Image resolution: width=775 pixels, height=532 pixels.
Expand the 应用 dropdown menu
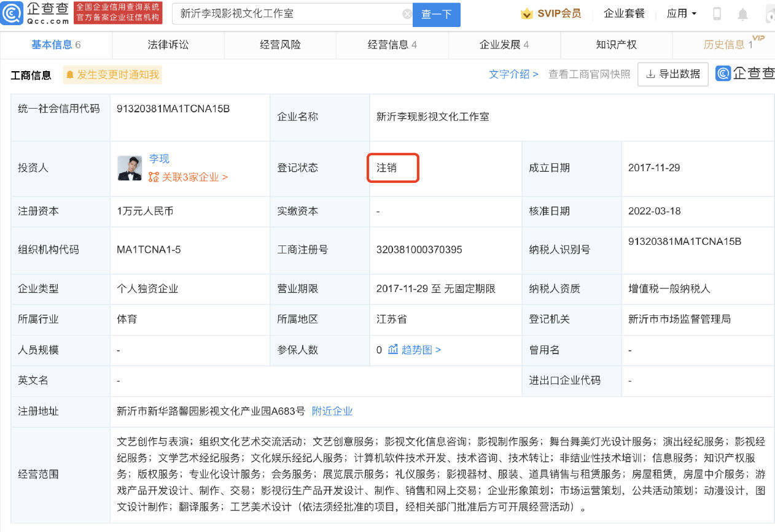coord(682,13)
